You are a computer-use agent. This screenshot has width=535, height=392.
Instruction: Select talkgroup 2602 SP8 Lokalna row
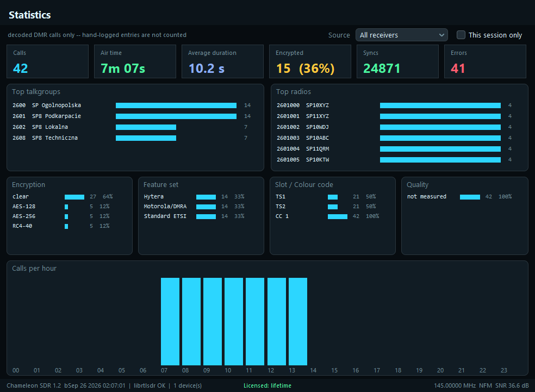pos(132,127)
